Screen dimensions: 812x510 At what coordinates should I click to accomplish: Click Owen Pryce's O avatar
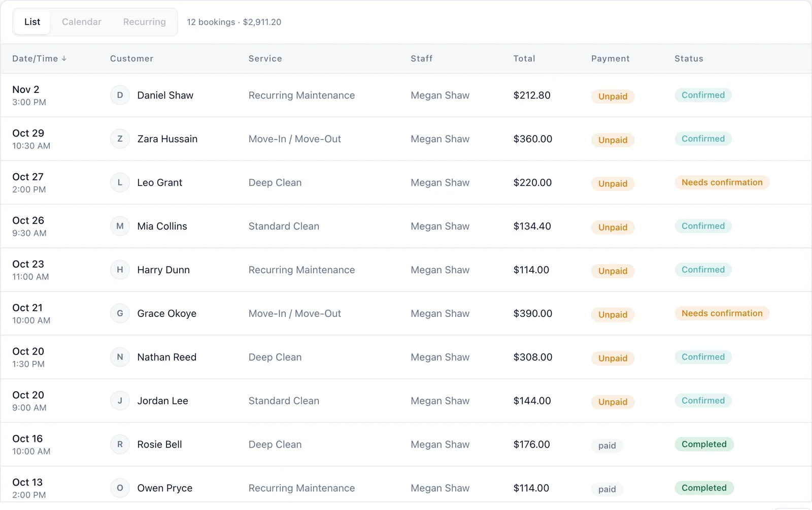click(x=120, y=488)
